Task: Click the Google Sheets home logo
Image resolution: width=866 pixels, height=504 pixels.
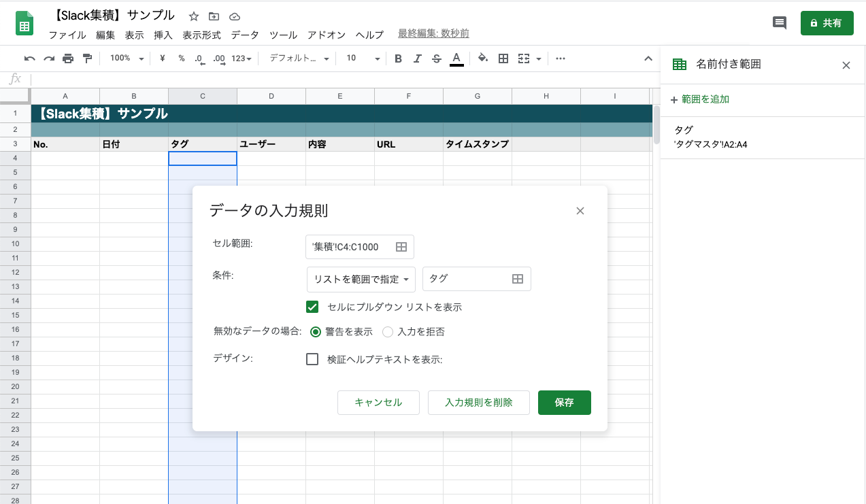Action: coord(25,23)
